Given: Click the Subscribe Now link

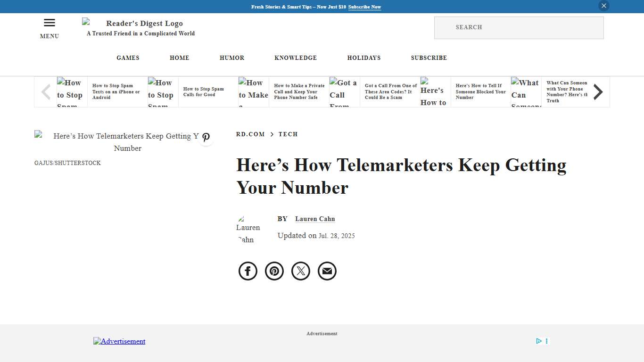Looking at the screenshot, I should [x=364, y=7].
